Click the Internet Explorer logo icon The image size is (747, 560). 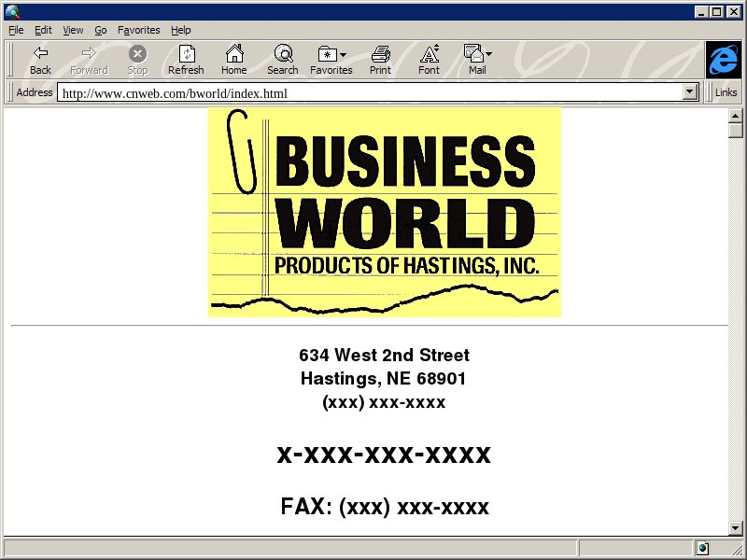click(723, 60)
